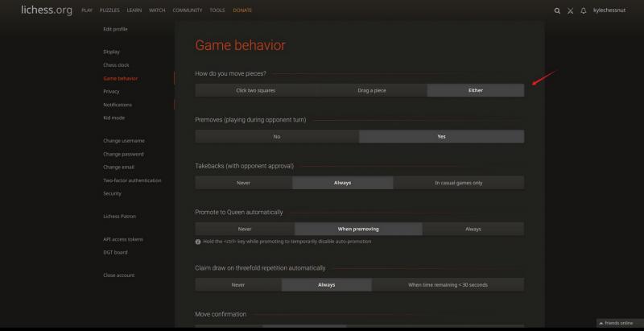This screenshot has width=644, height=331.
Task: Set takebacks to Never
Action: pyautogui.click(x=243, y=183)
